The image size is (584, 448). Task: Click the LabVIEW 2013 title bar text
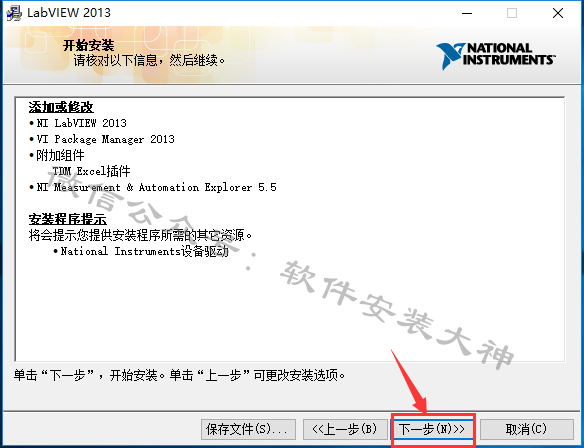(x=69, y=13)
